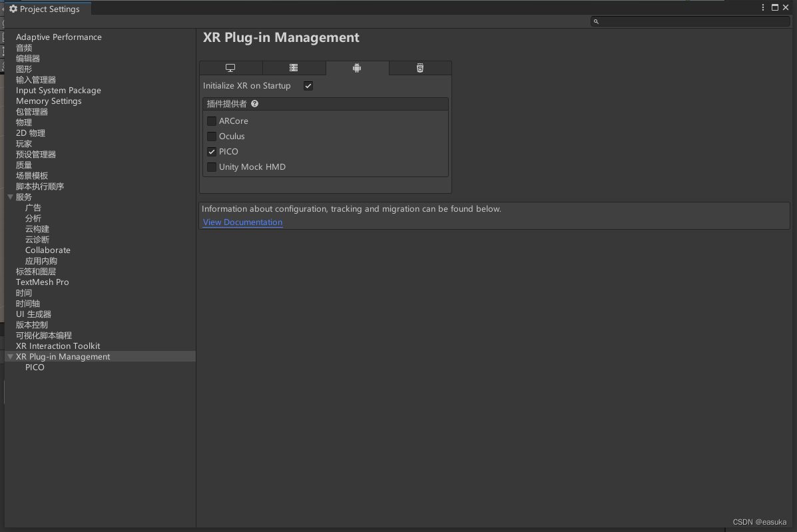Open 可视化脚本编程 settings
Viewport: 797px width, 532px height.
[x=44, y=336]
